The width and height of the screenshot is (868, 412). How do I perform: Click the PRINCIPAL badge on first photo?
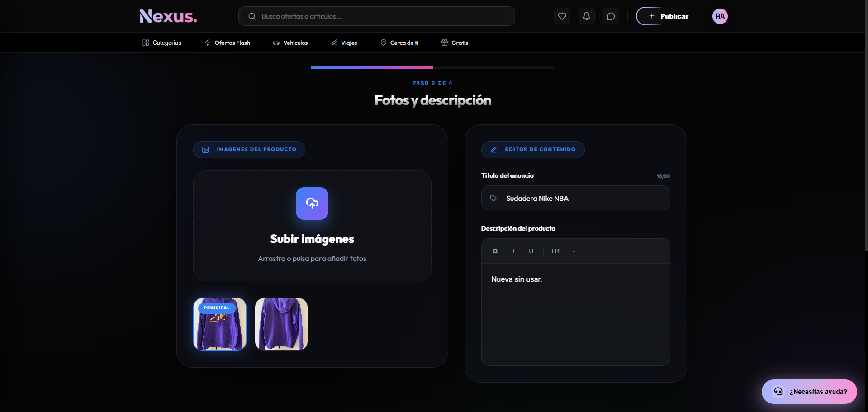[217, 308]
